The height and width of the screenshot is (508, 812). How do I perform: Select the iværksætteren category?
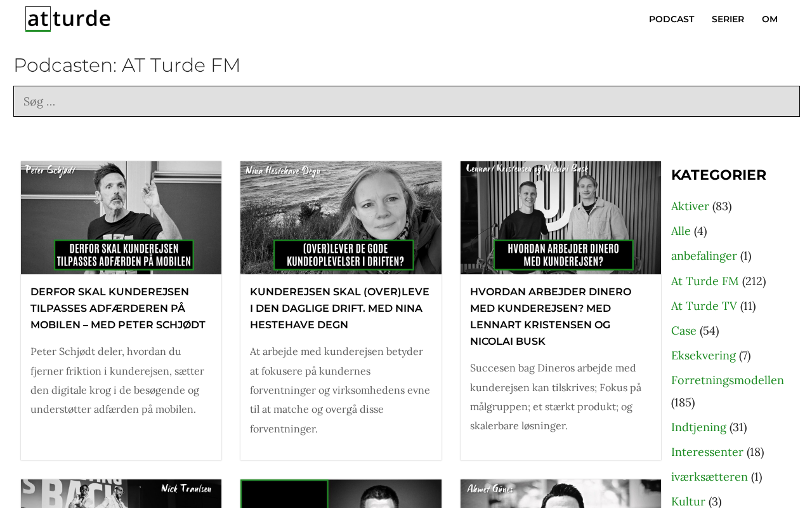[709, 477]
